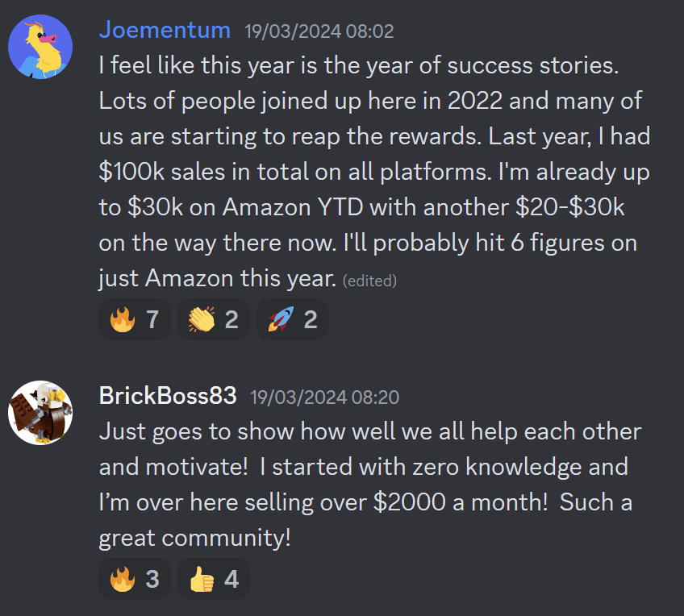Toggle the clapping hands reaction

pyautogui.click(x=213, y=320)
